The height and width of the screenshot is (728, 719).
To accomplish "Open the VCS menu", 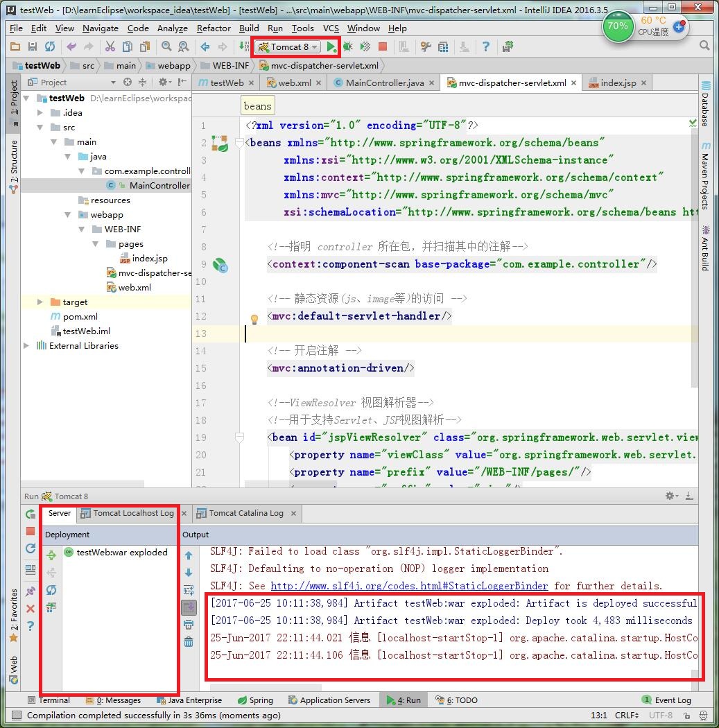I will 331,28.
